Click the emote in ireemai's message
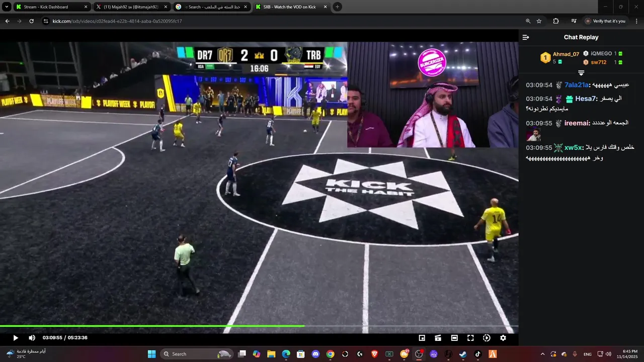The height and width of the screenshot is (362, 644). (533, 135)
